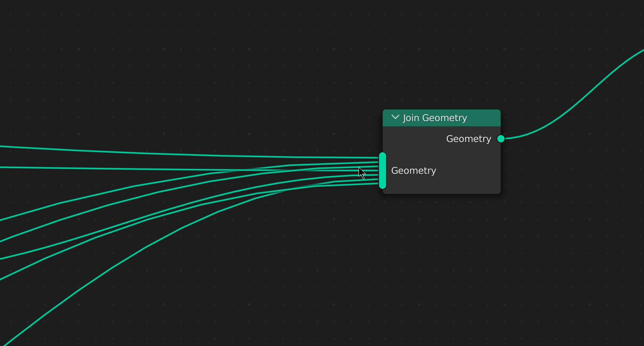The width and height of the screenshot is (644, 346).
Task: Click the empty node body below the input Geometry label
Action: pos(442,185)
